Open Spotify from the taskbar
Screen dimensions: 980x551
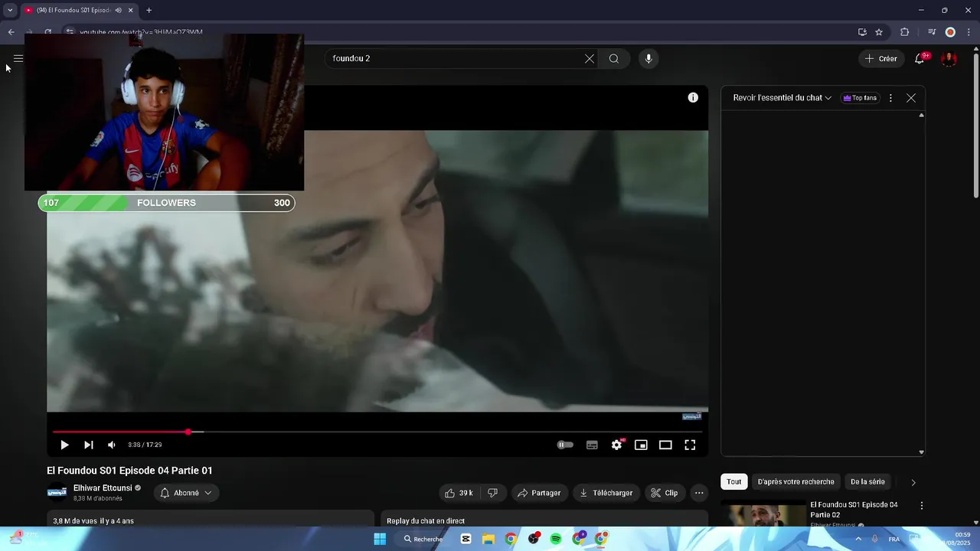pyautogui.click(x=556, y=539)
